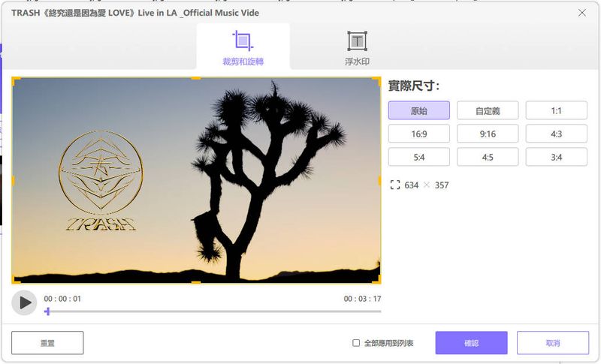This screenshot has height=364, width=601.
Task: Click the crop dimensions bracket icon
Action: click(395, 185)
